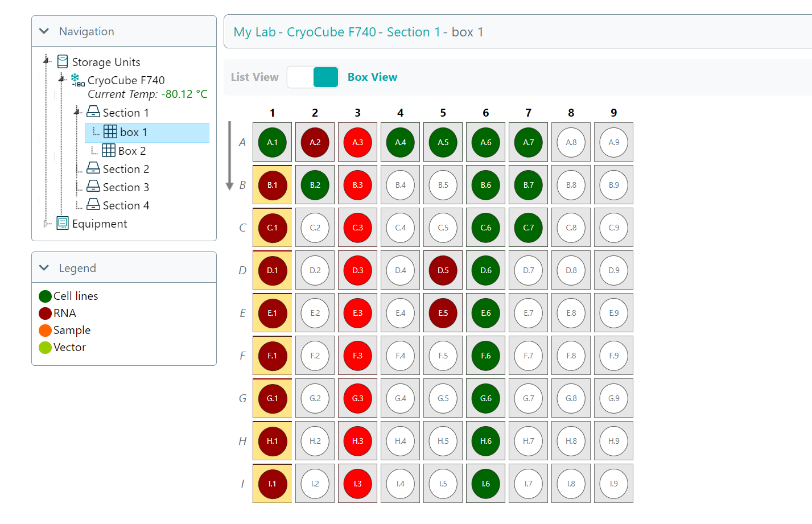Select the Box View tab label
The height and width of the screenshot is (524, 812).
(372, 77)
